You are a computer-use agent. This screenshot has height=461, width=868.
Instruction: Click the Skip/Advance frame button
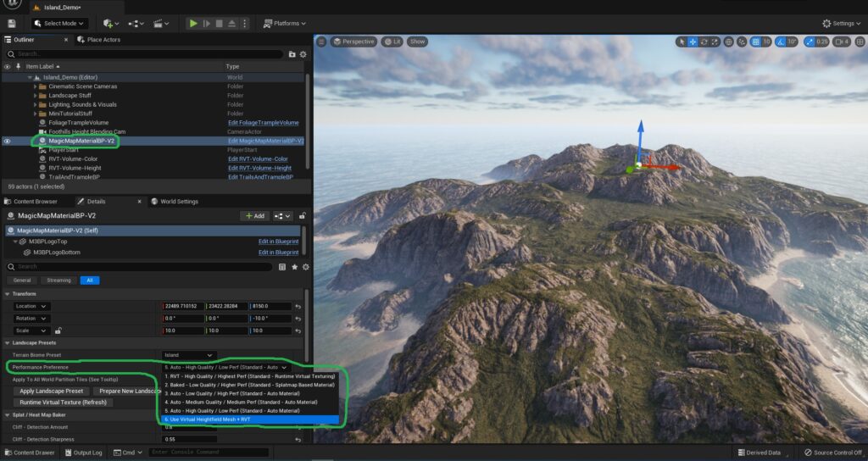[207, 23]
